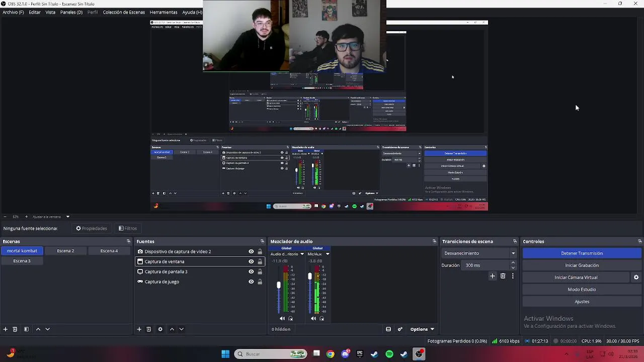The image size is (644, 362).
Task: Undock the Fuentes panel icon
Action: tap(262, 242)
